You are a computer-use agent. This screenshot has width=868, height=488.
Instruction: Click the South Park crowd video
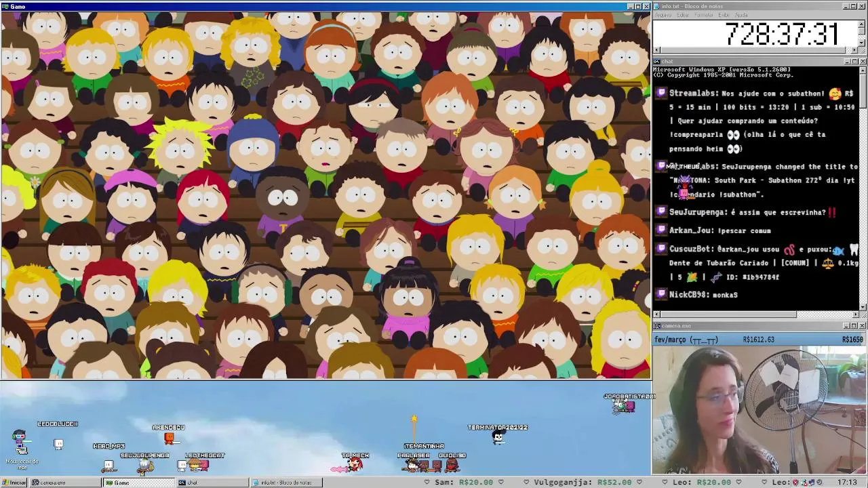click(x=325, y=195)
